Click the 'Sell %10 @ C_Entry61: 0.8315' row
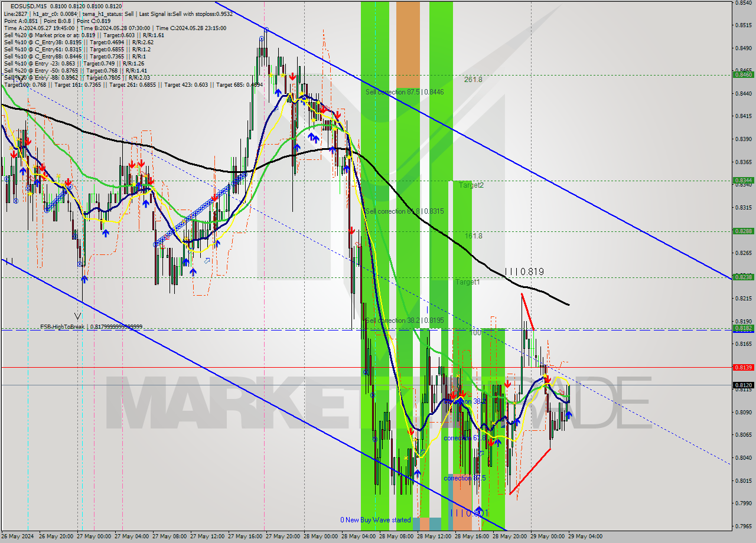Viewport: 756px width, 543px height. tap(79, 49)
